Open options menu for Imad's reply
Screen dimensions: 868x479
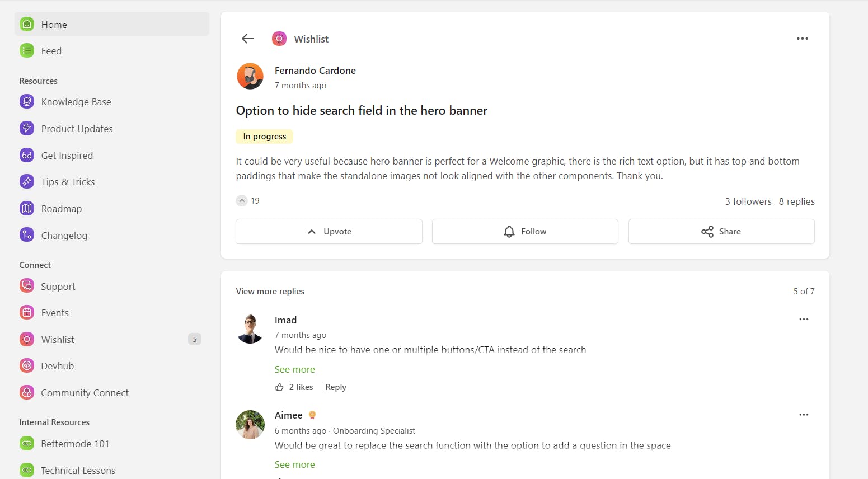click(x=804, y=320)
